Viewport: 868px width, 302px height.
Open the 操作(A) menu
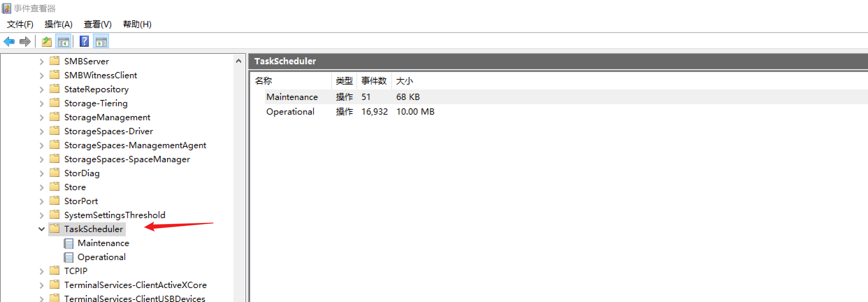(x=58, y=24)
